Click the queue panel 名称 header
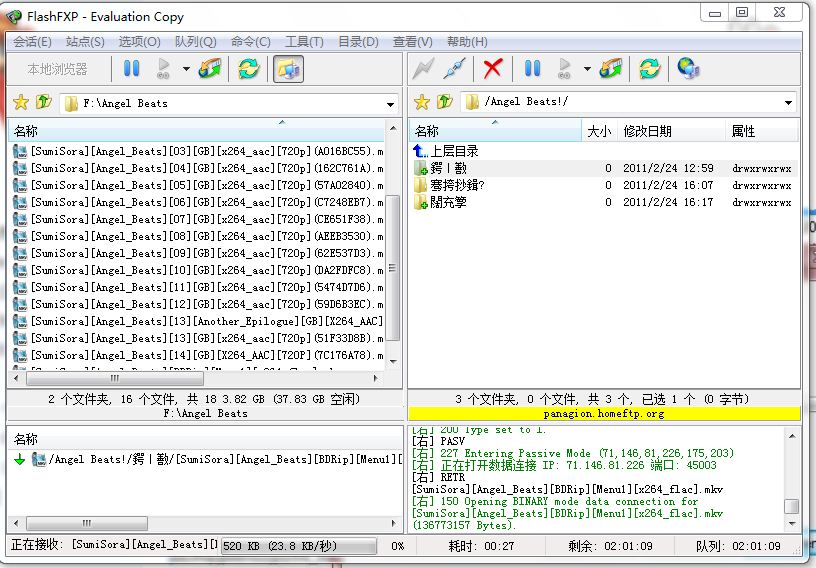816x568 pixels. click(206, 439)
